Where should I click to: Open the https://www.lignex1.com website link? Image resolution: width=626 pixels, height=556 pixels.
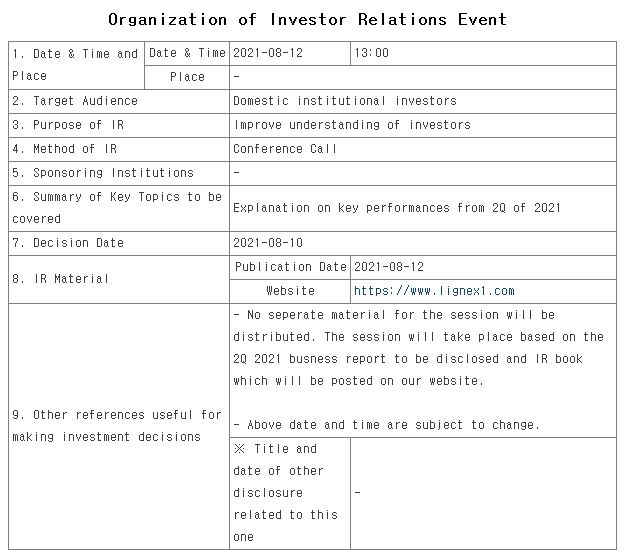434,291
